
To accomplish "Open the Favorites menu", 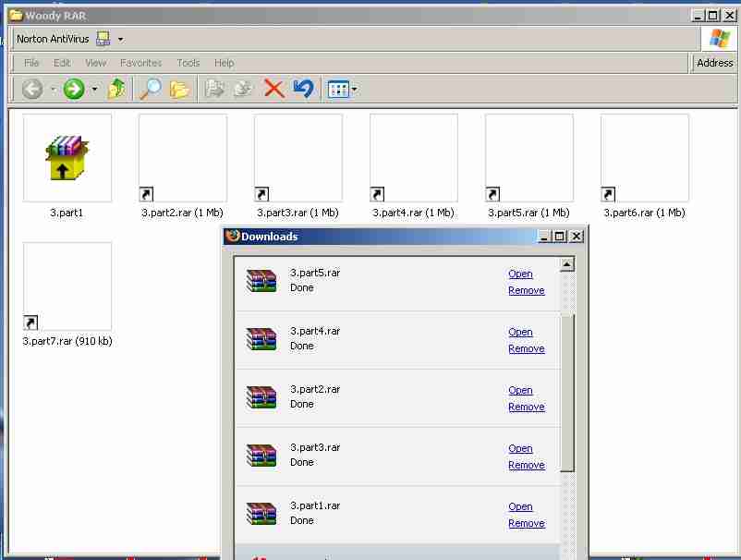I will 140,63.
